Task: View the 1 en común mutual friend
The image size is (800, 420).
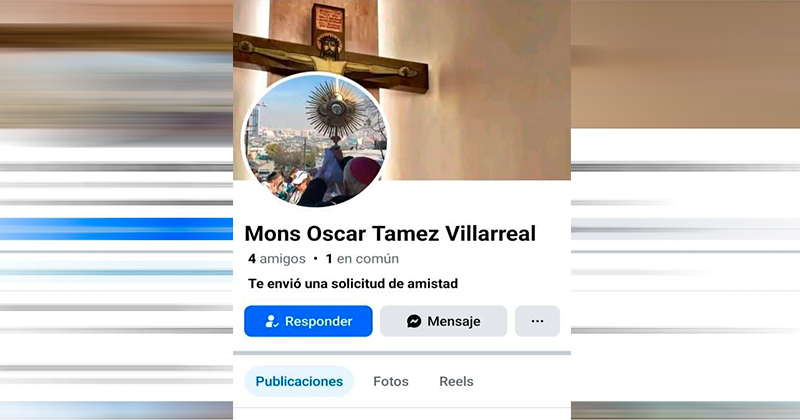Action: pyautogui.click(x=362, y=259)
